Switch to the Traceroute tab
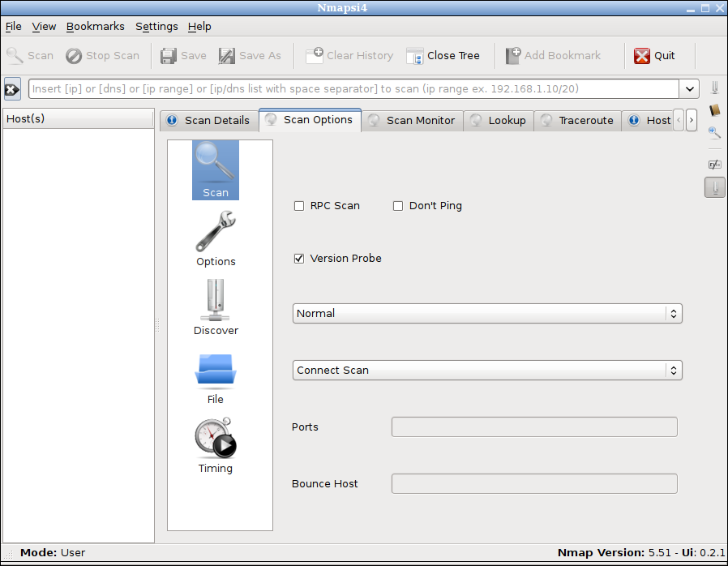 (x=577, y=121)
